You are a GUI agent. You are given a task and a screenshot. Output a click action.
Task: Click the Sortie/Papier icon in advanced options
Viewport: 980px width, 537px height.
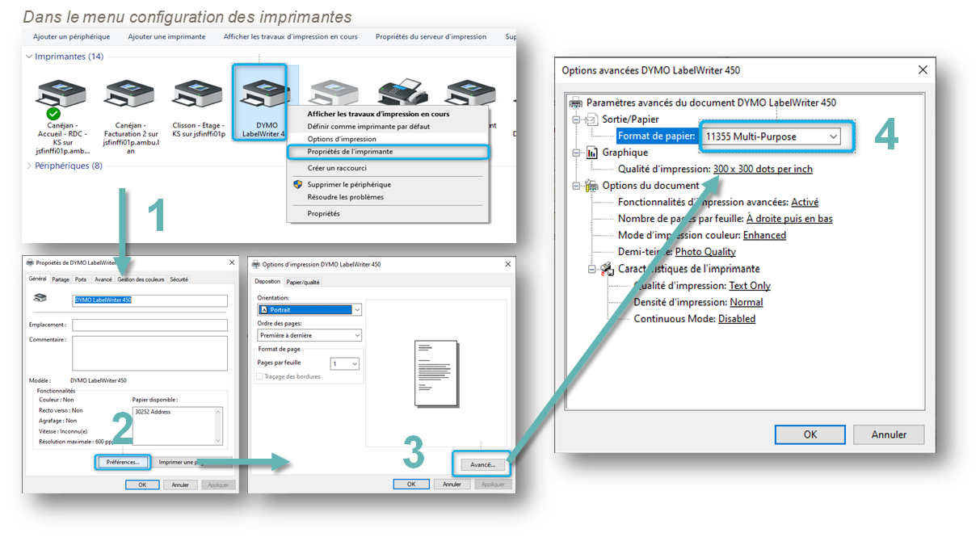591,119
